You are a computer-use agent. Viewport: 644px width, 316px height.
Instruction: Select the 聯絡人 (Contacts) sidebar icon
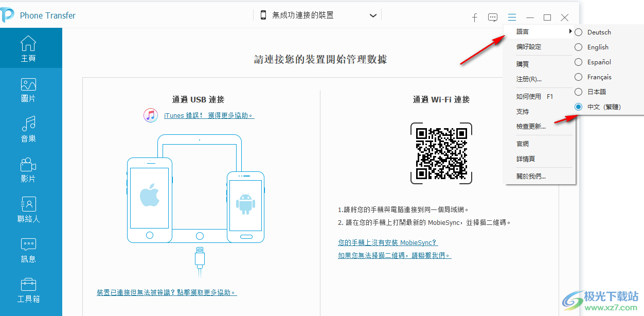pos(28,209)
